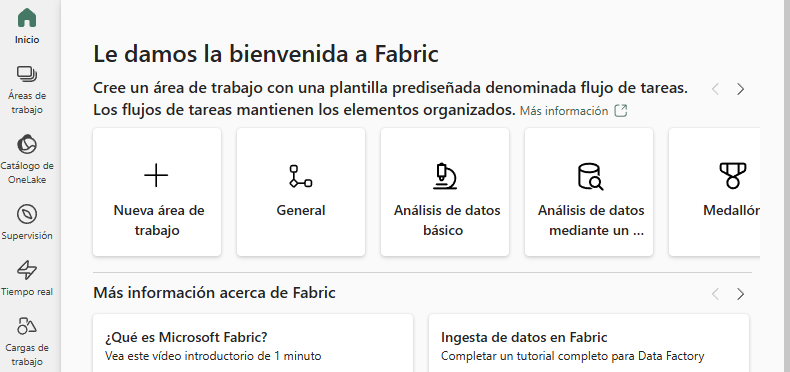Open ¿Qué es Microsoft Fabric? card
This screenshot has height=372, width=790.
(x=253, y=343)
